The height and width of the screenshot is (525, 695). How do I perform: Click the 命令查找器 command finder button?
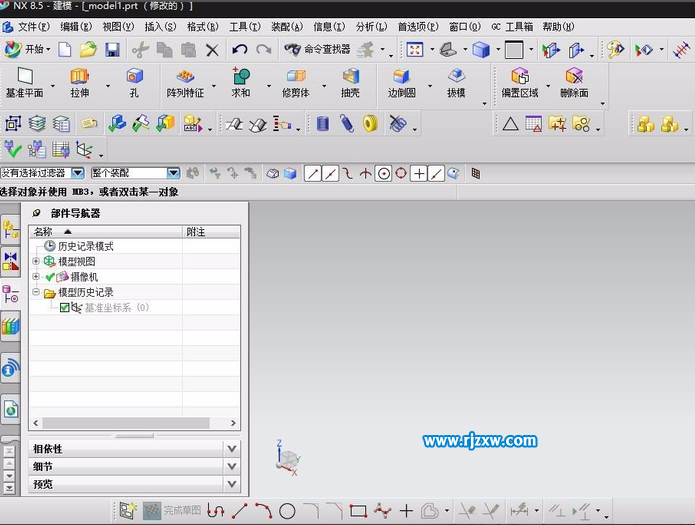point(317,49)
